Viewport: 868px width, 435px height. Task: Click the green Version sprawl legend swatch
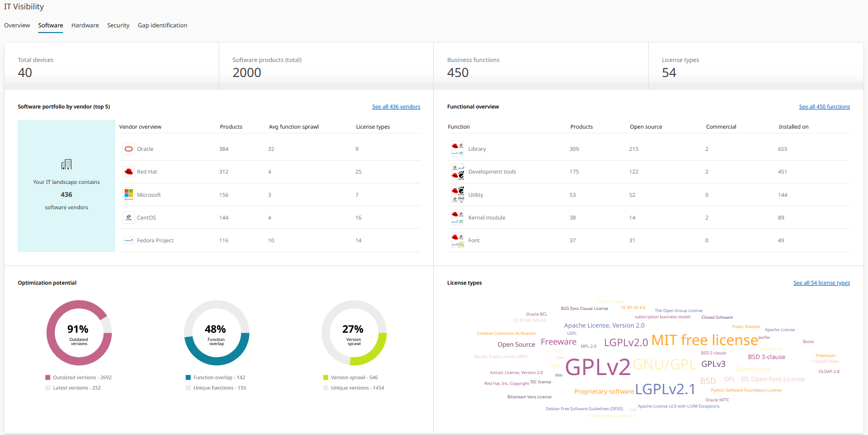pos(326,378)
